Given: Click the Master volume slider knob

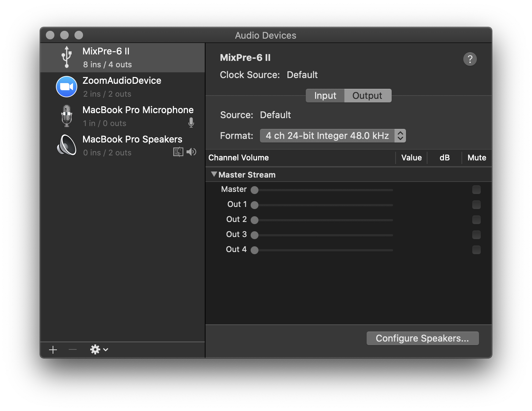Looking at the screenshot, I should [x=255, y=190].
